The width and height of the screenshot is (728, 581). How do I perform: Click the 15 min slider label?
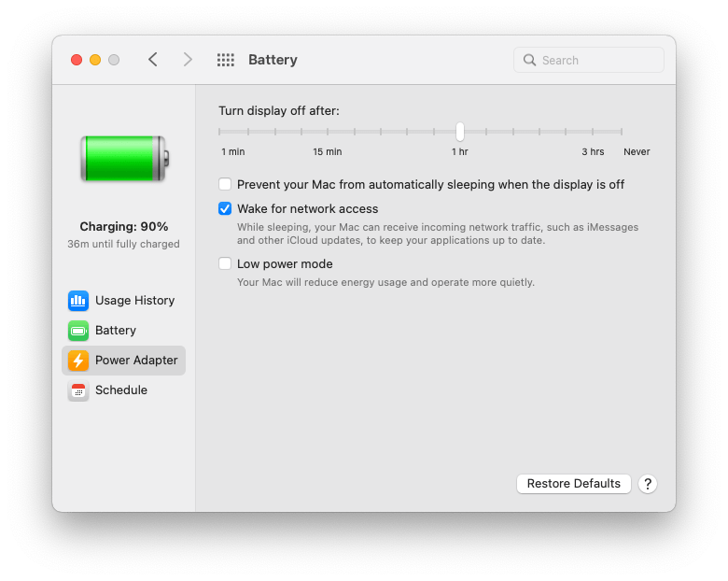(x=328, y=152)
